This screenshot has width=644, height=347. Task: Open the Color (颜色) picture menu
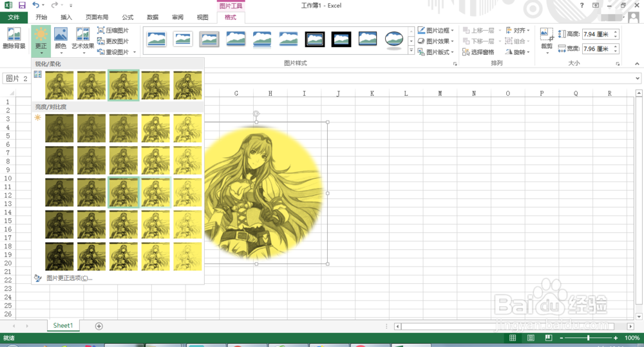click(61, 41)
